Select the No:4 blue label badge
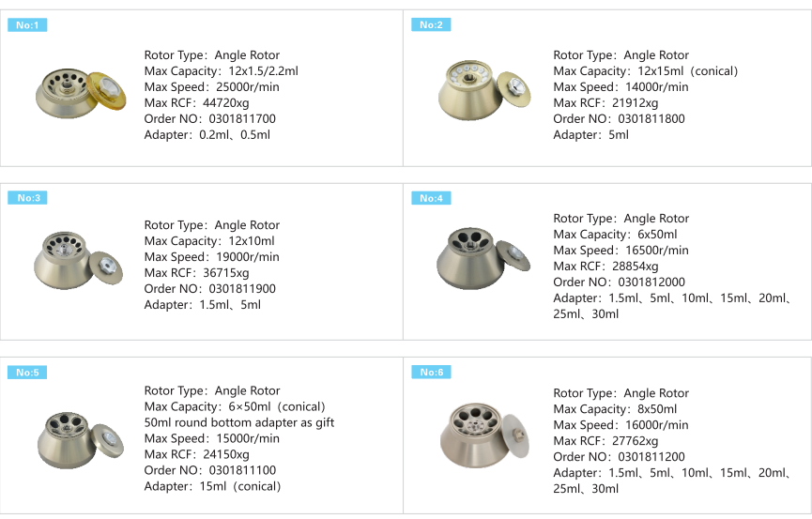Screen dimensions: 812x519 (431, 198)
